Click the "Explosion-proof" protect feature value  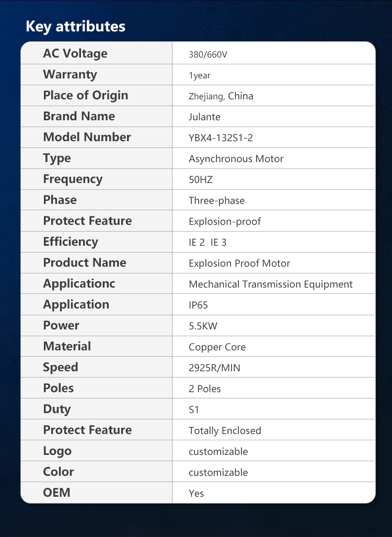click(x=224, y=222)
